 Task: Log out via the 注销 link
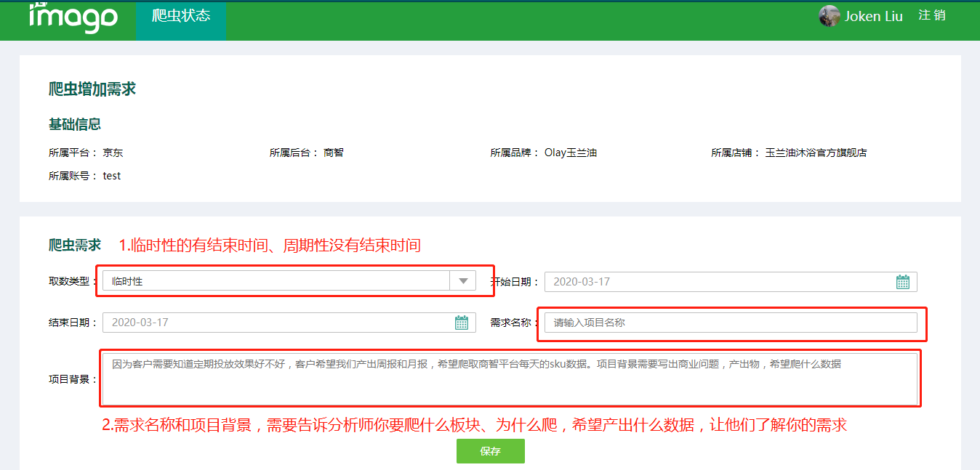point(932,15)
